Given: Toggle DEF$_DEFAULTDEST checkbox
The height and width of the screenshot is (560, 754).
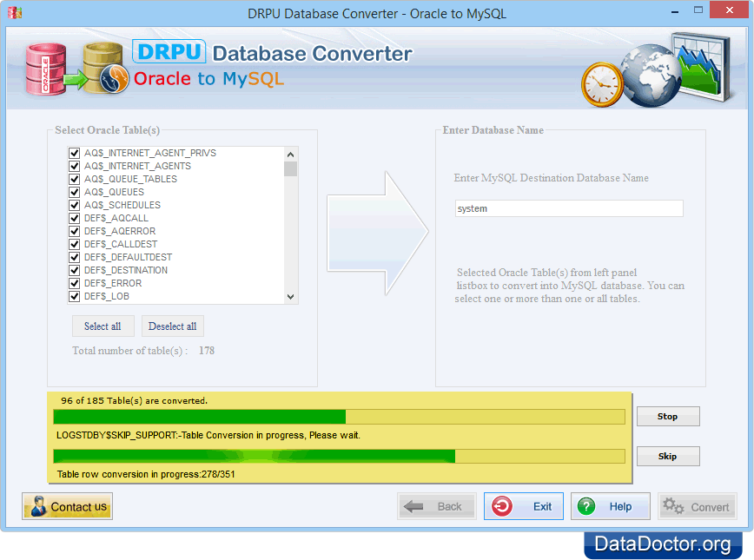Looking at the screenshot, I should point(74,257).
